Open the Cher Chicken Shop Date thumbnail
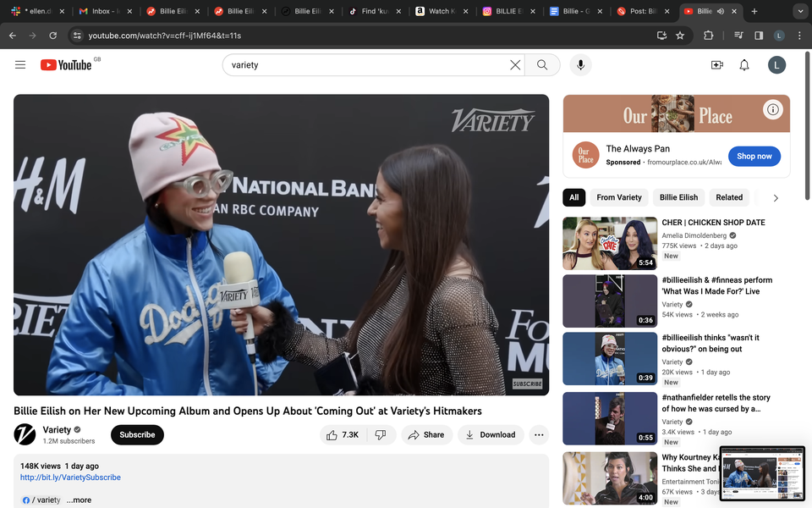The width and height of the screenshot is (812, 508). coord(610,243)
